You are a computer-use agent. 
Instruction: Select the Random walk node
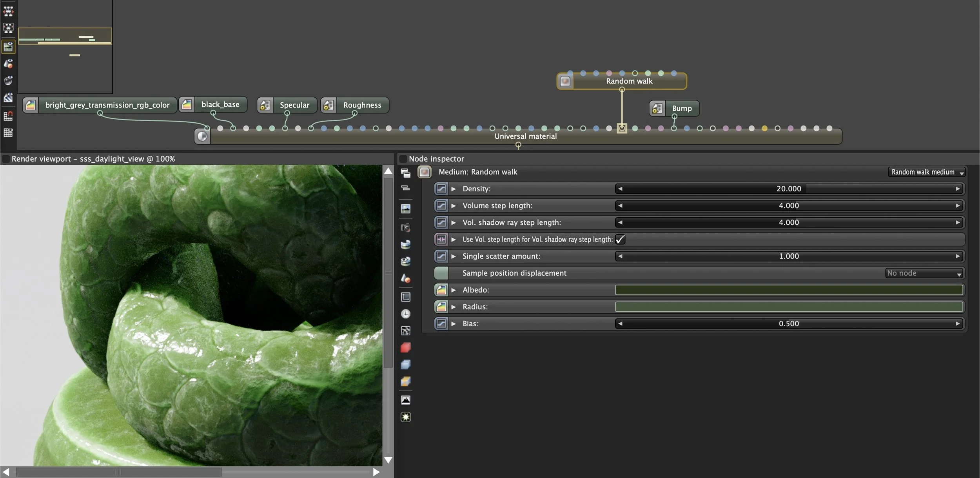pyautogui.click(x=629, y=81)
